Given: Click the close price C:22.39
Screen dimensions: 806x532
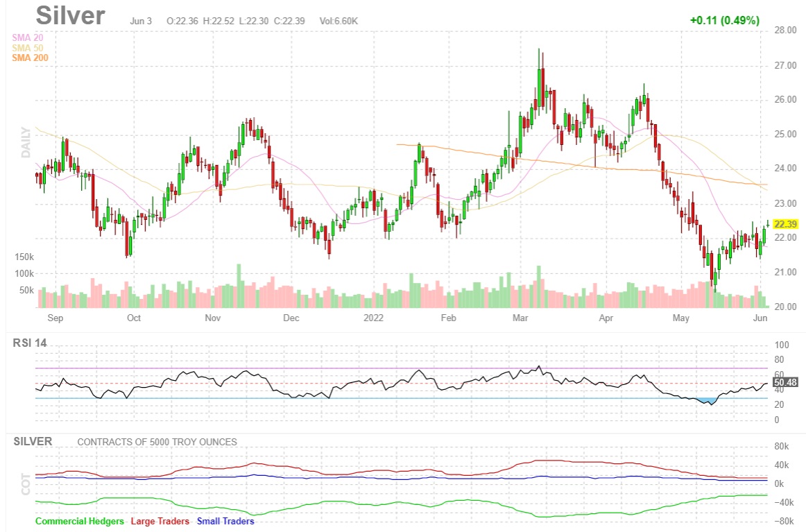Looking at the screenshot, I should click(x=289, y=21).
